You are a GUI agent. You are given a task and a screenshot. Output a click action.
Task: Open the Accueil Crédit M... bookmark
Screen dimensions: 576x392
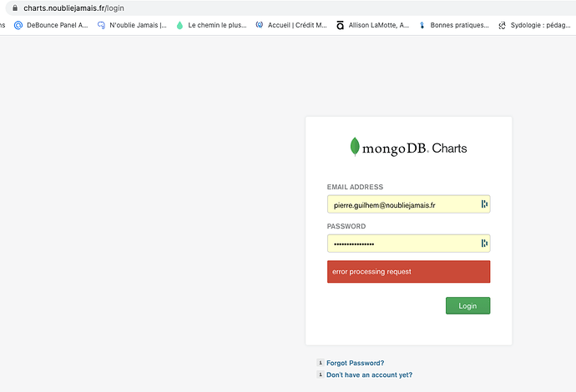(x=291, y=26)
